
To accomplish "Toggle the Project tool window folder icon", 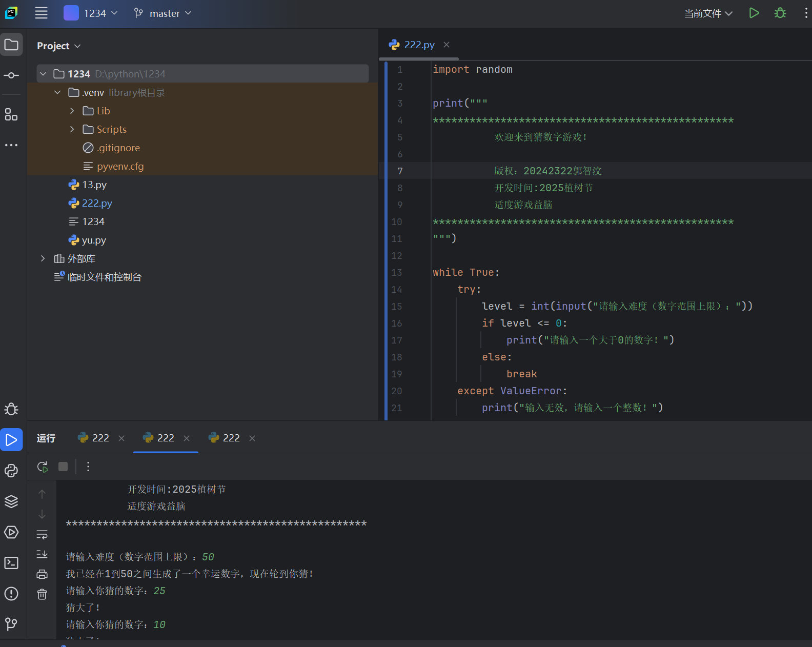I will point(11,45).
